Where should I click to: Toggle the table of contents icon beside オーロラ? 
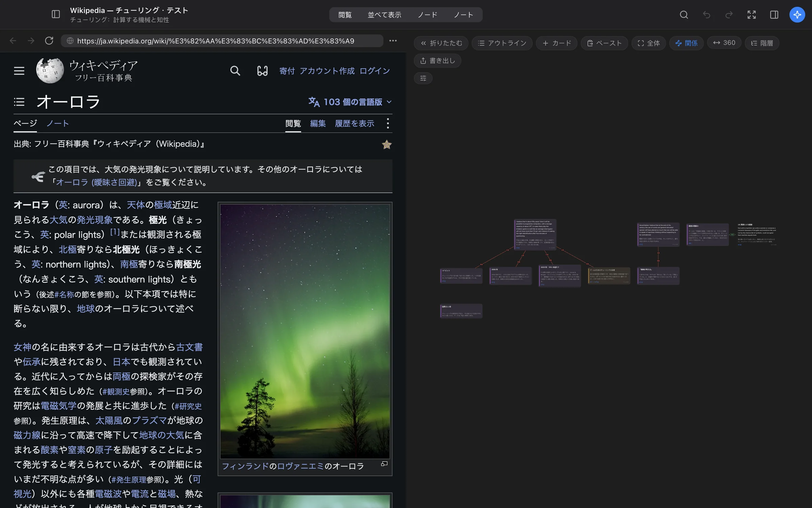click(x=19, y=102)
